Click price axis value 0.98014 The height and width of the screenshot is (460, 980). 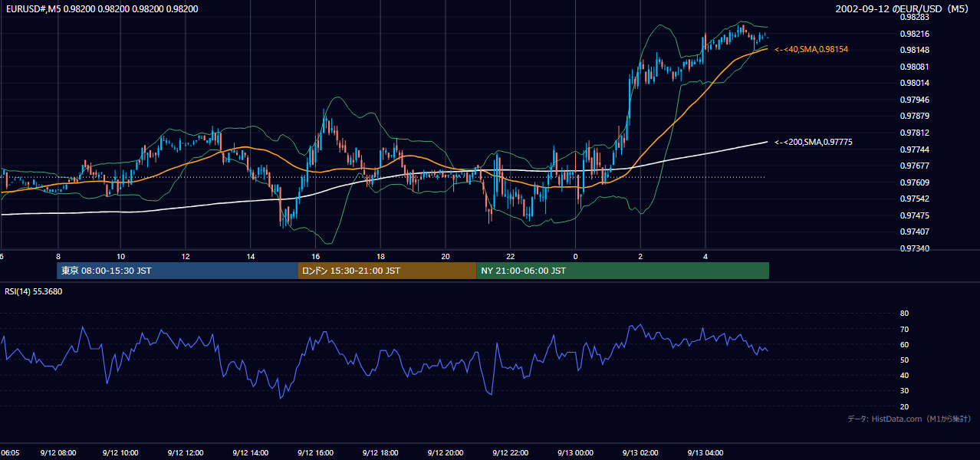point(914,83)
